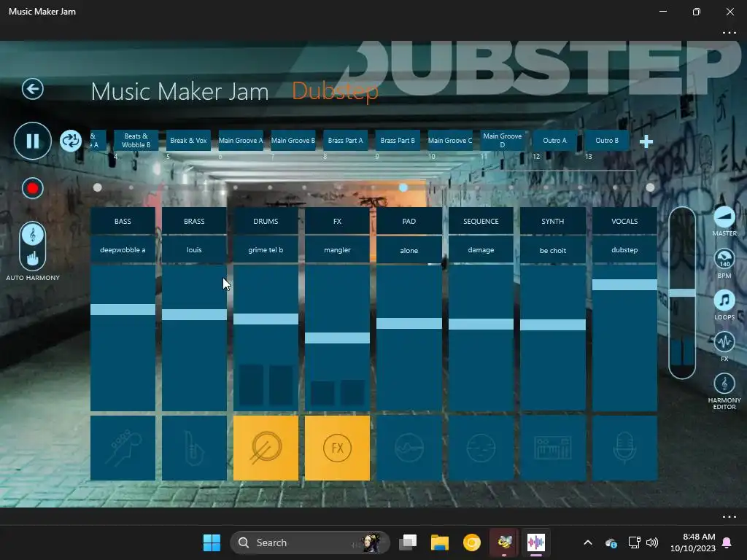Click the highlighted playhead dot on timeline

coord(403,187)
